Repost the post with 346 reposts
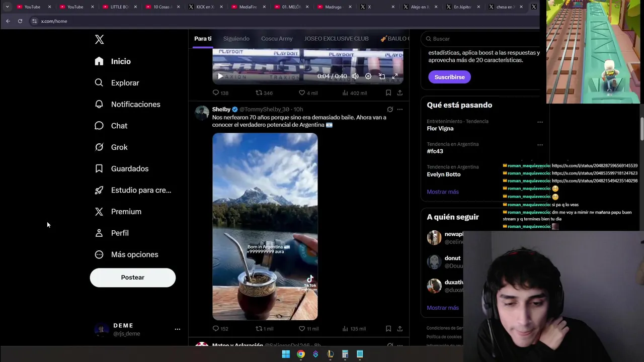The height and width of the screenshot is (362, 644). pos(264,93)
